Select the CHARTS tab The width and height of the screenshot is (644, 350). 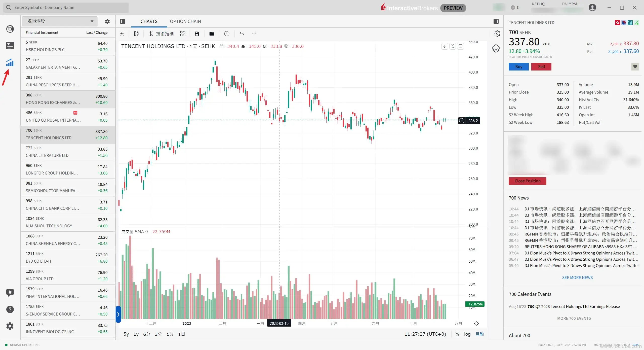(149, 21)
